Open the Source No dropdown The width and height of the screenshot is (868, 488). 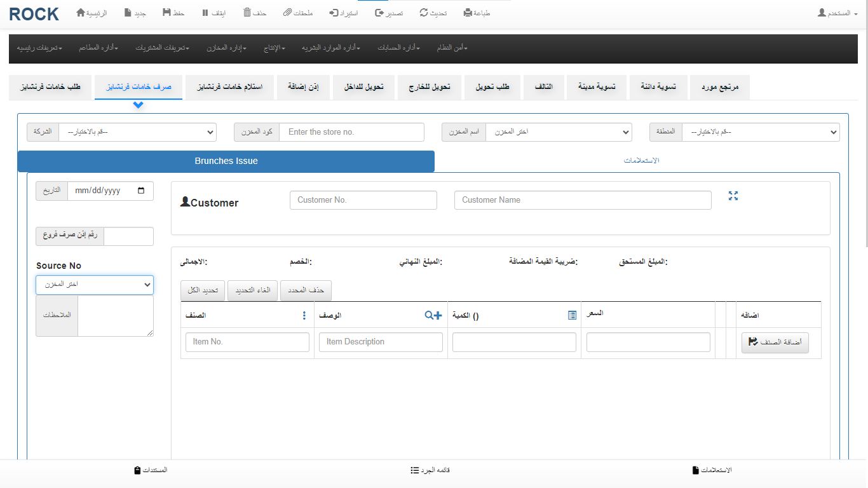click(x=95, y=285)
